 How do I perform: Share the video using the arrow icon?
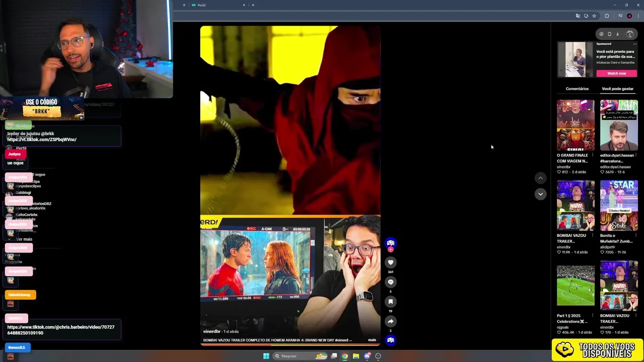click(390, 321)
